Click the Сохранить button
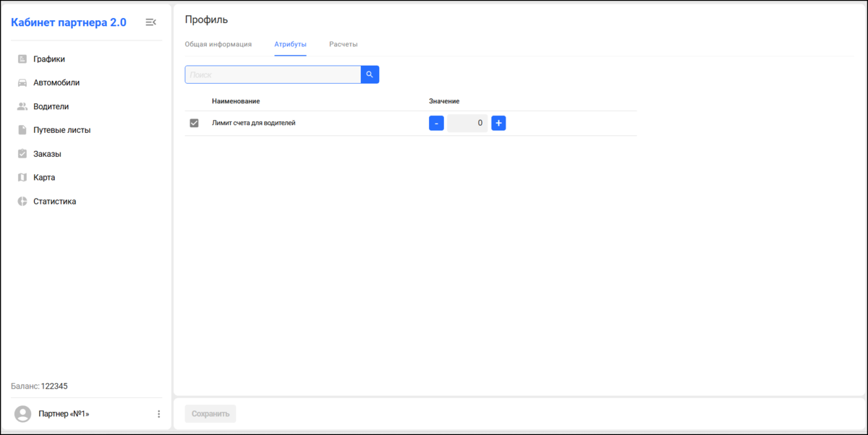 click(210, 414)
